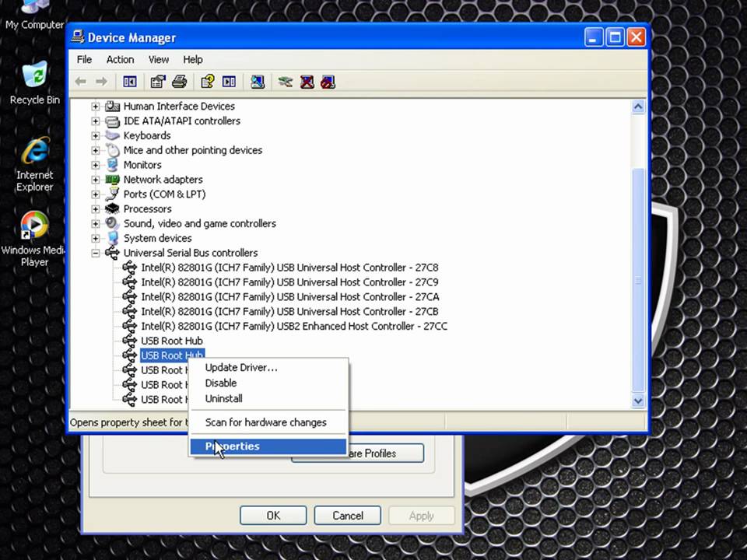Expand the Keyboards node
This screenshot has height=560, width=747.
coord(96,135)
